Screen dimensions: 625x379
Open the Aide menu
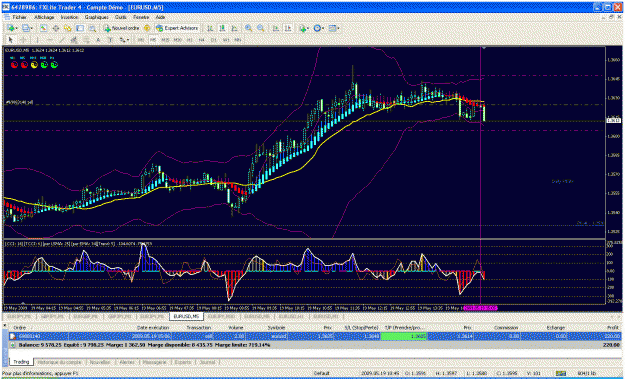pos(161,18)
